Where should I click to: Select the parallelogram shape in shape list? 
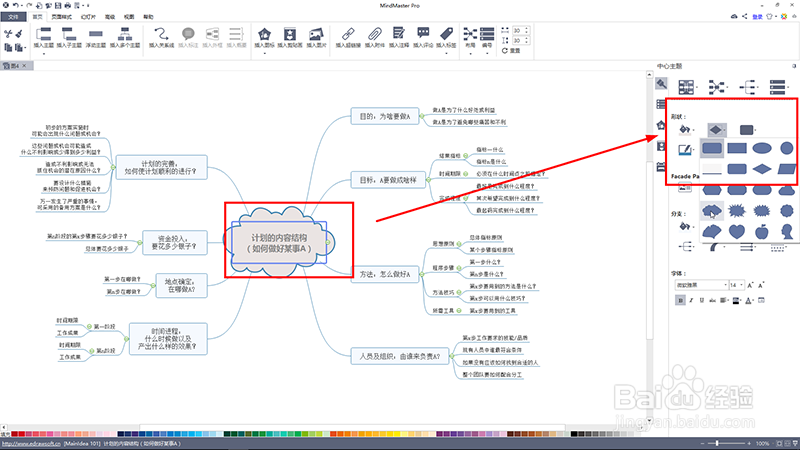click(x=787, y=169)
